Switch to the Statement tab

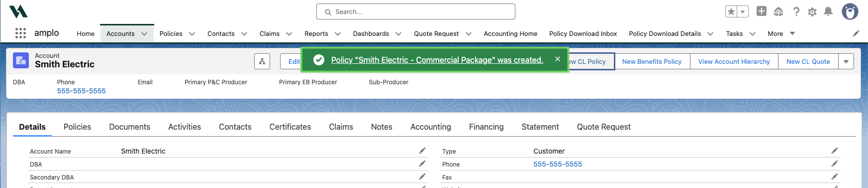click(540, 127)
